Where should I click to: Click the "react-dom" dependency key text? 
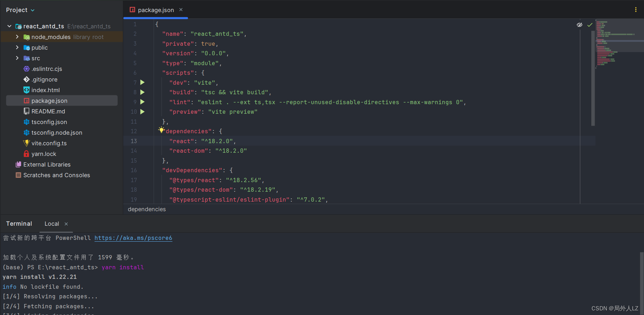pos(189,151)
